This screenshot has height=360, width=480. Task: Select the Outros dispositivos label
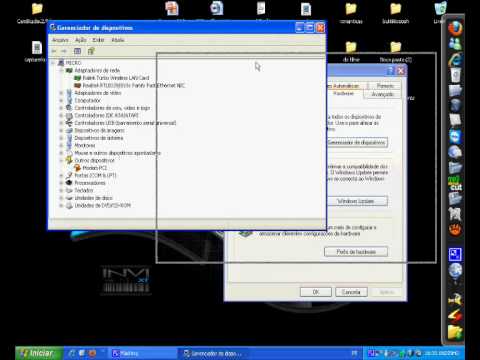click(94, 160)
